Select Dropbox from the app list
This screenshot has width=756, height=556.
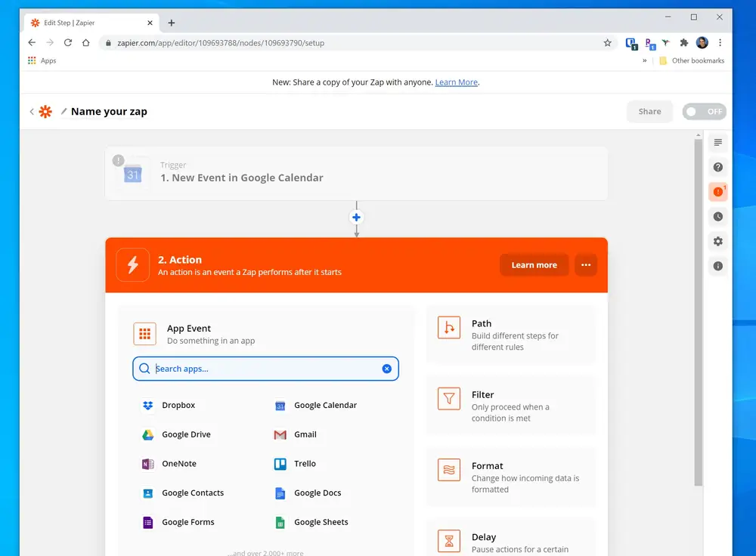pyautogui.click(x=177, y=406)
